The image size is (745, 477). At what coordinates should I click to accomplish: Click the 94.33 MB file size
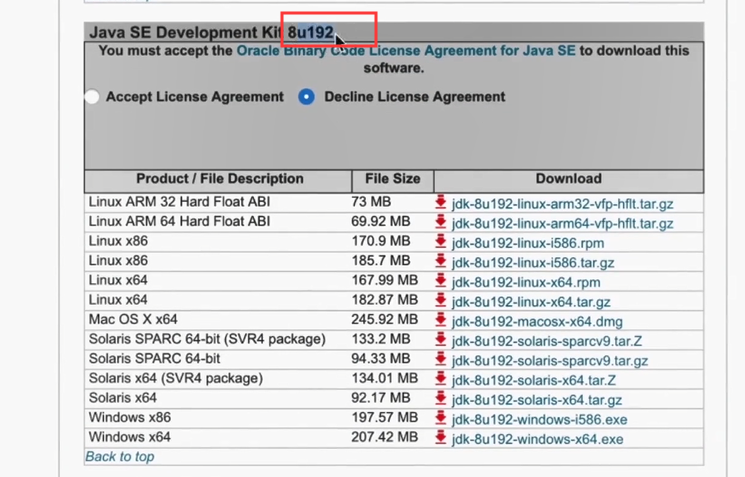(381, 359)
